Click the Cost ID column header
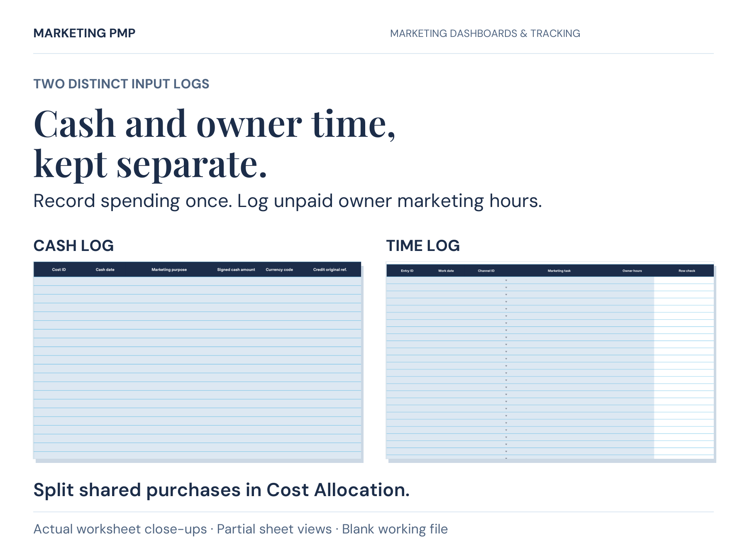The width and height of the screenshot is (747, 560). click(x=59, y=270)
